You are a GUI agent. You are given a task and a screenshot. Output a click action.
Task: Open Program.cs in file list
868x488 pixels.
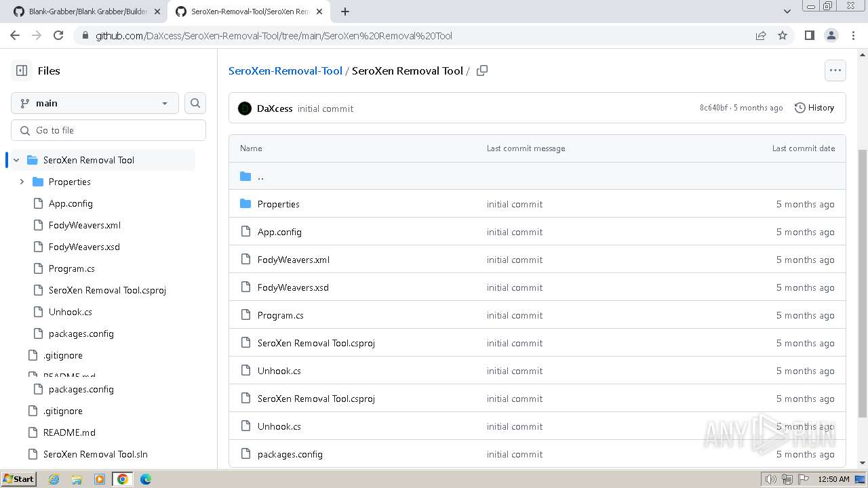[281, 315]
